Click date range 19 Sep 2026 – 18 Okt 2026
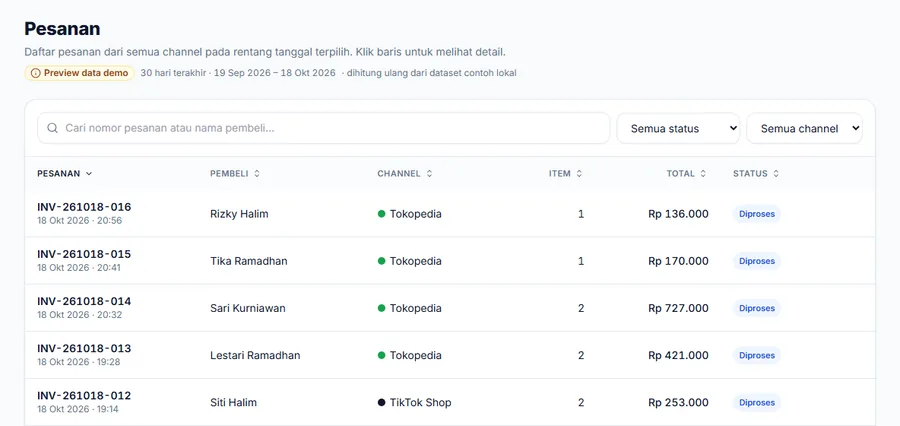 tap(274, 73)
